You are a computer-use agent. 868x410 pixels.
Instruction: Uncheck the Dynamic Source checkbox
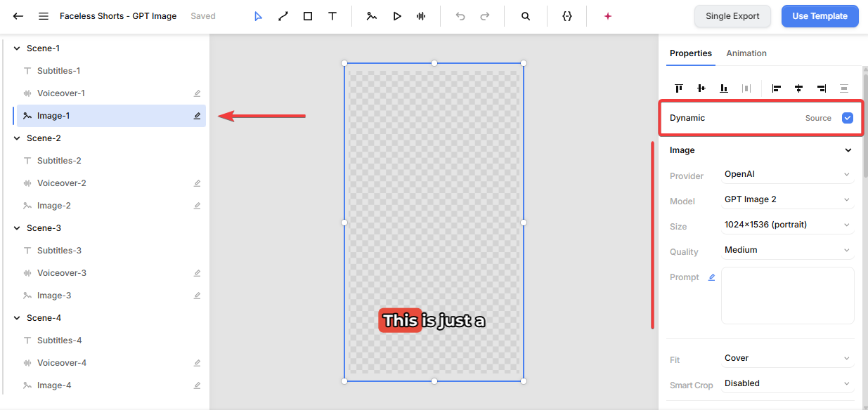click(848, 118)
